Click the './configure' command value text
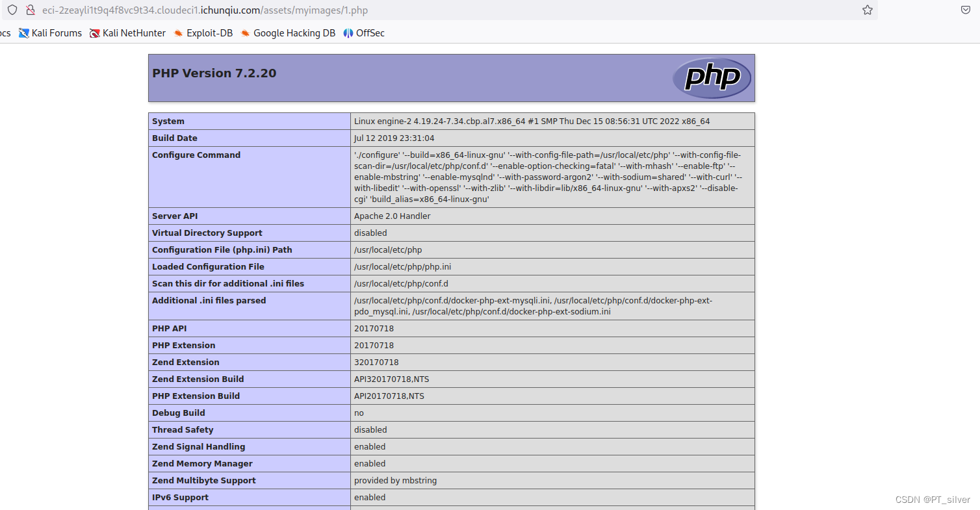This screenshot has width=980, height=510. click(x=548, y=177)
